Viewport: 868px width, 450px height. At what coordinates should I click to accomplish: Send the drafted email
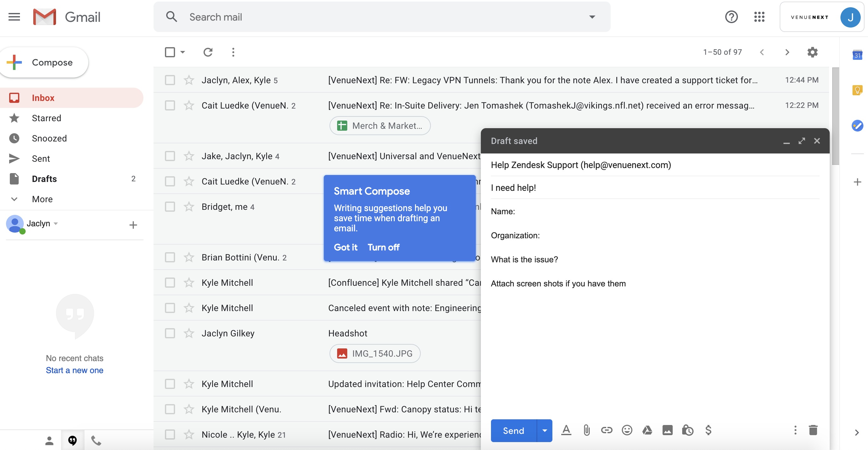pyautogui.click(x=513, y=430)
